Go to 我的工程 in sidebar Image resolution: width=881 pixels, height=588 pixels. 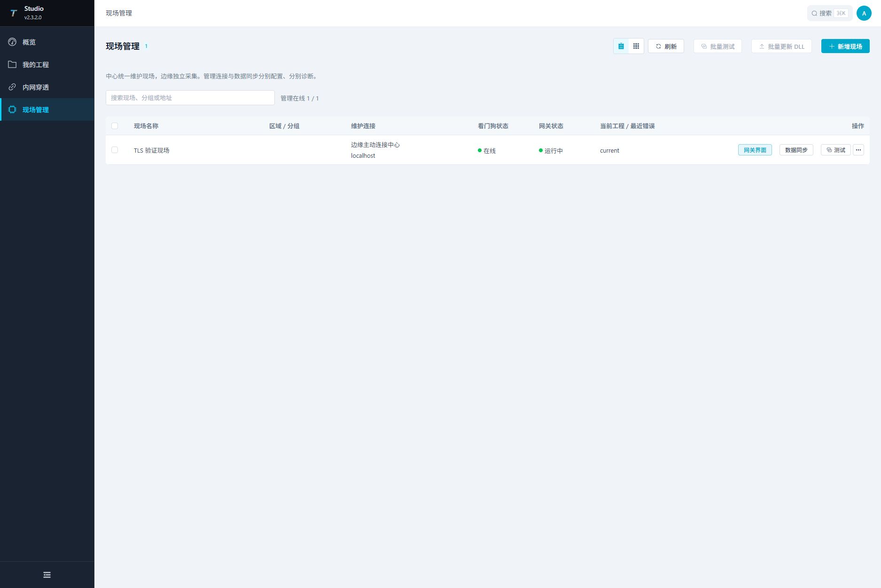coord(47,64)
